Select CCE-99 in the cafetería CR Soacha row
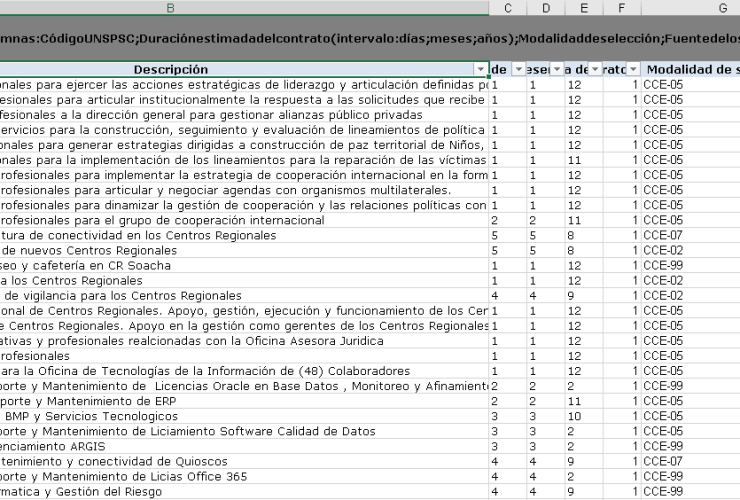Screen dimensions: 740x500 (x=691, y=265)
